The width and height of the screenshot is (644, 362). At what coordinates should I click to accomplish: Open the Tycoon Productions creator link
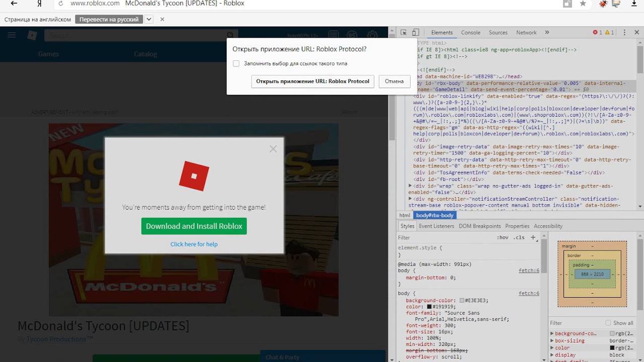click(60, 339)
